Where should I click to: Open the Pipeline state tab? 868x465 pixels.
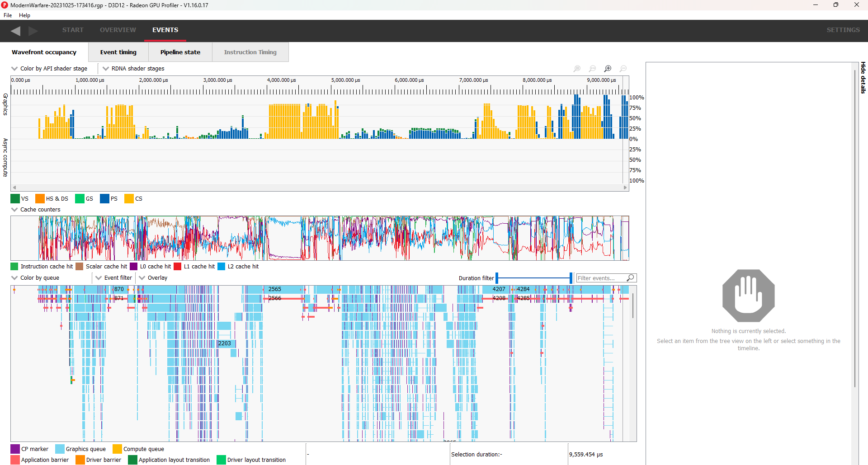(x=180, y=52)
